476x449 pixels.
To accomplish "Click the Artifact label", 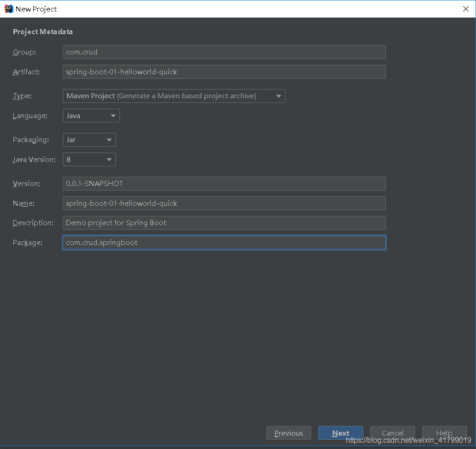I will coord(26,72).
